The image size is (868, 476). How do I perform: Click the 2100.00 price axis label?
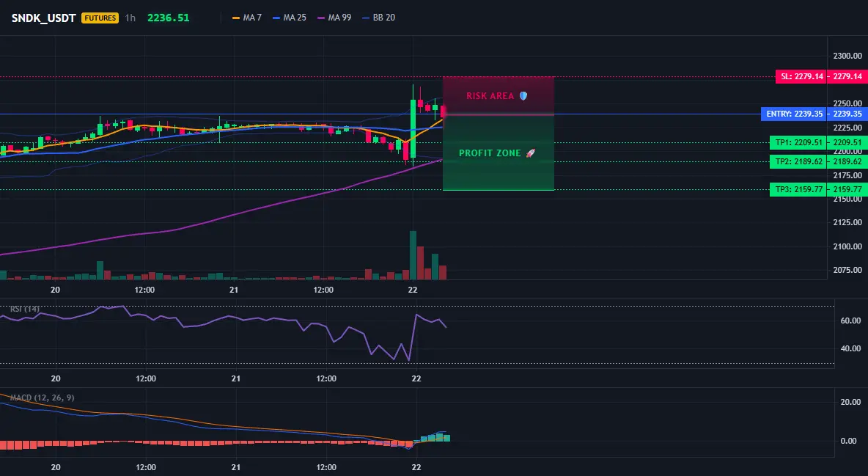coord(847,246)
